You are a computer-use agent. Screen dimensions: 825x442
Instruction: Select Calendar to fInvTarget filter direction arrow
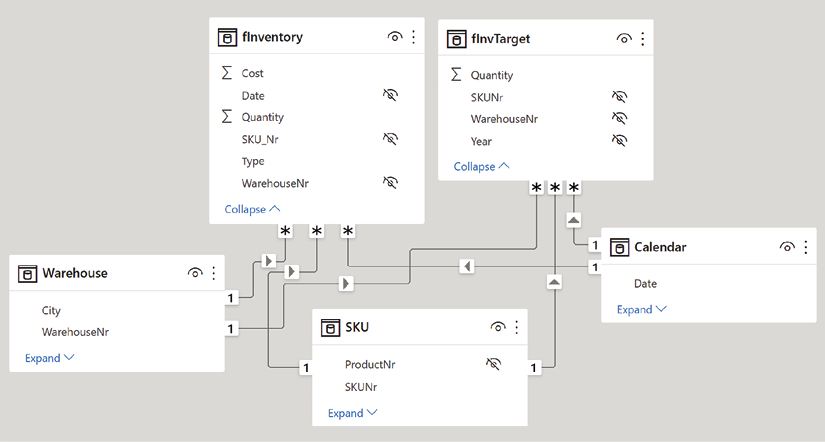(x=574, y=220)
